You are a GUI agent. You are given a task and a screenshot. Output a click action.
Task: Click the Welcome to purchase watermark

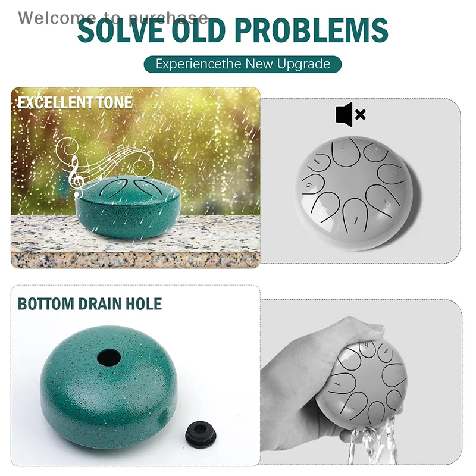pyautogui.click(x=113, y=18)
